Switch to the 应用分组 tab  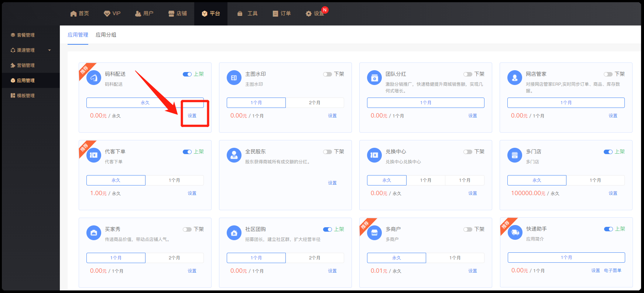[106, 35]
